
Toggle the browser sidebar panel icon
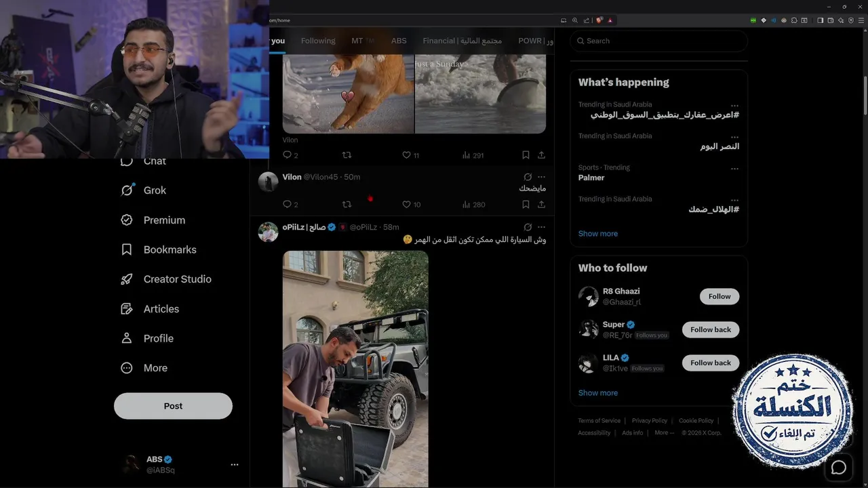tap(820, 20)
